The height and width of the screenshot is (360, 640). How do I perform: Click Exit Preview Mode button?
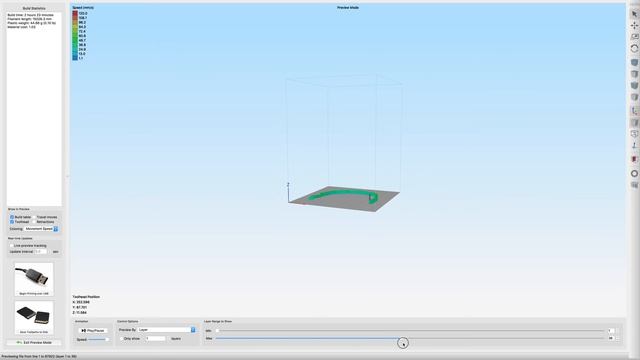[34, 343]
